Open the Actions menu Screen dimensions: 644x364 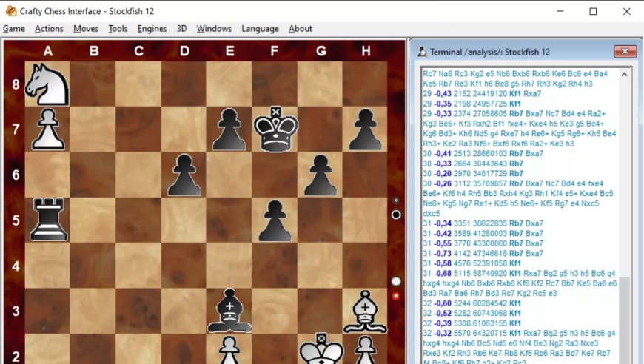click(x=49, y=29)
